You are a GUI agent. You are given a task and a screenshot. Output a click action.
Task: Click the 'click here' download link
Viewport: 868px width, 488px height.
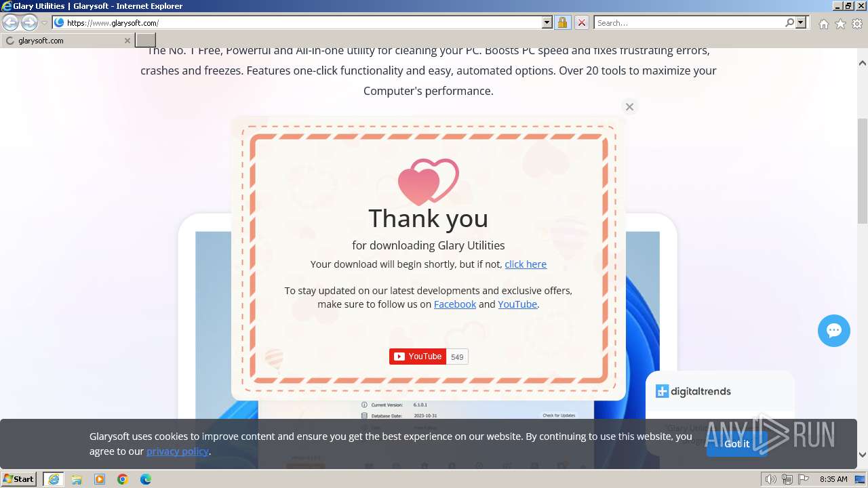pos(526,264)
